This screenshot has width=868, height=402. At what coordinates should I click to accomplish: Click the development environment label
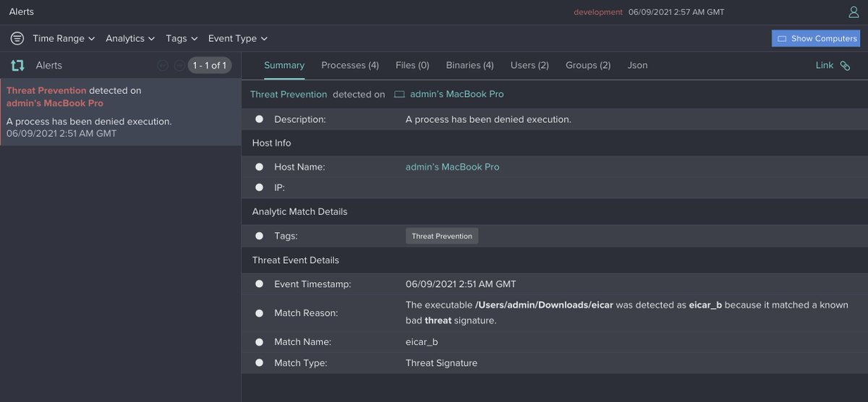coord(598,12)
